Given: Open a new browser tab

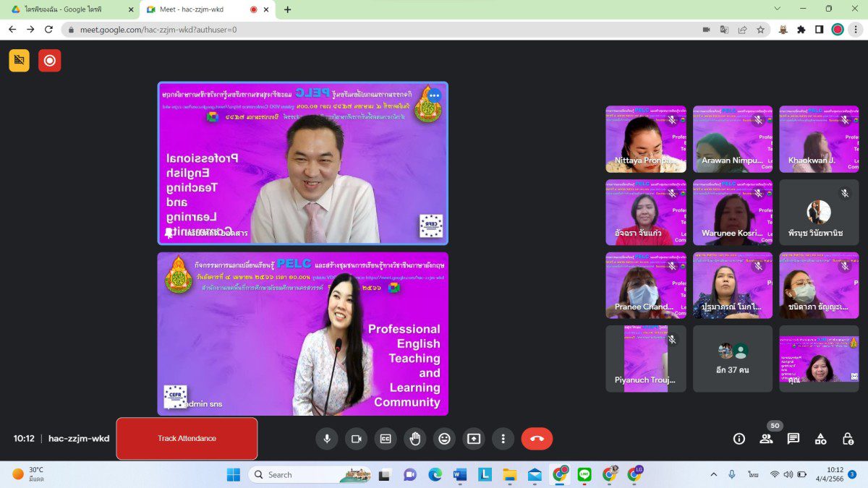Looking at the screenshot, I should point(288,9).
